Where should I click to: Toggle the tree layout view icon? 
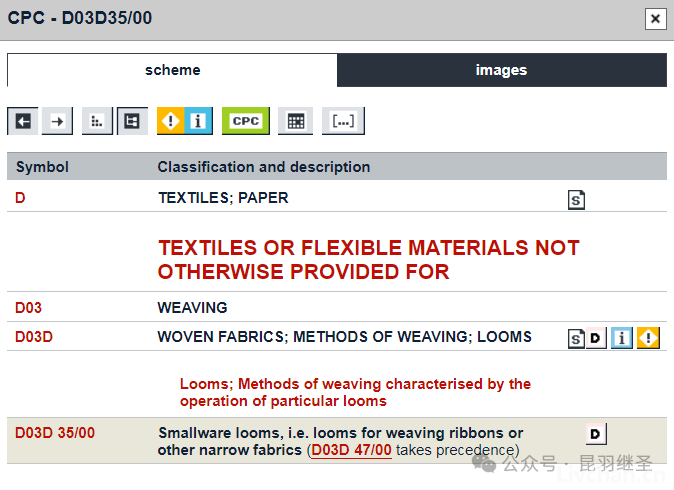click(x=132, y=121)
